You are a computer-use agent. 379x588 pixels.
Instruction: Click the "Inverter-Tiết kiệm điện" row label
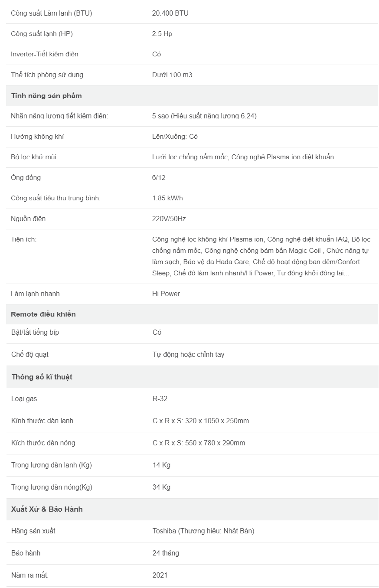[45, 54]
